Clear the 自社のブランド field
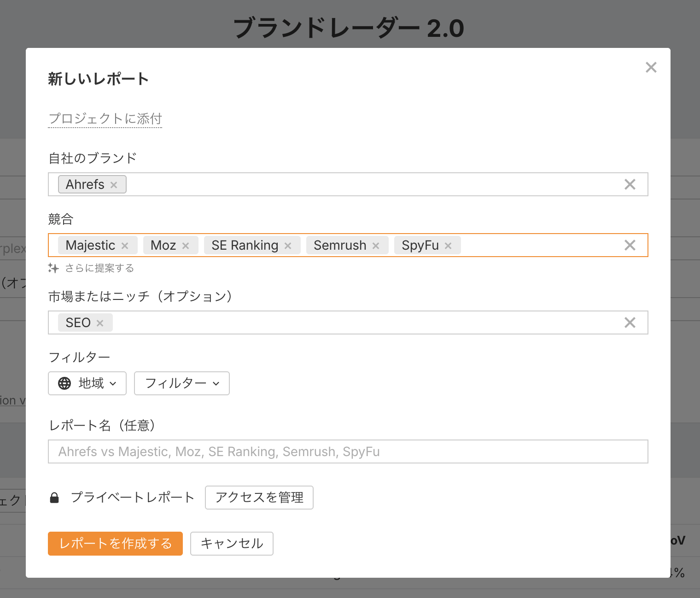This screenshot has height=598, width=700. tap(630, 184)
